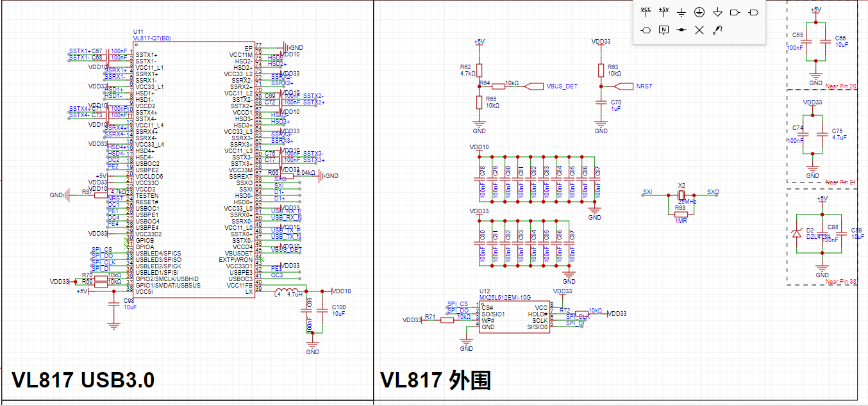
Task: Pick the circled earth ground tool
Action: tap(700, 12)
